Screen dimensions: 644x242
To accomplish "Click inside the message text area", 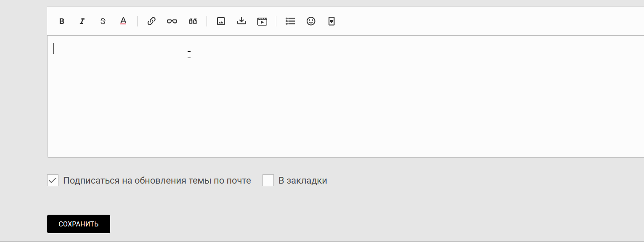I will tap(345, 97).
